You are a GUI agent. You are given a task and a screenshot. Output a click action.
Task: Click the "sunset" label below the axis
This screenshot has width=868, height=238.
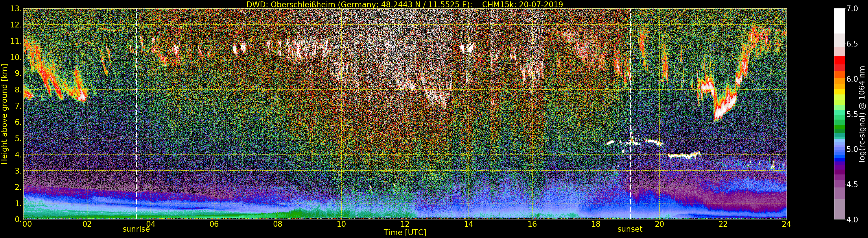[630, 229]
